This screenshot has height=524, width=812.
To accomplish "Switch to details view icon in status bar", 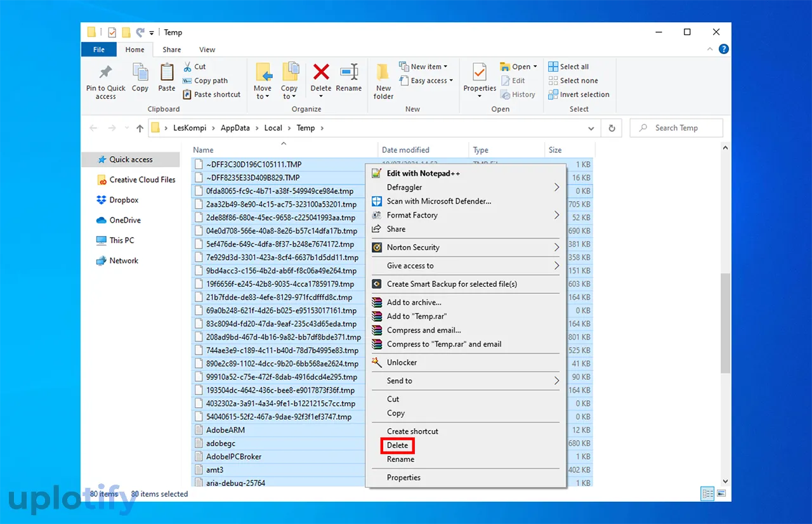I will point(707,494).
